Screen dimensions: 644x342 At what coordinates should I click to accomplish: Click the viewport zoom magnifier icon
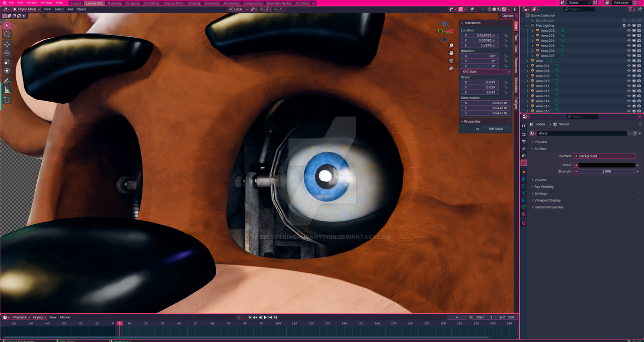click(451, 46)
